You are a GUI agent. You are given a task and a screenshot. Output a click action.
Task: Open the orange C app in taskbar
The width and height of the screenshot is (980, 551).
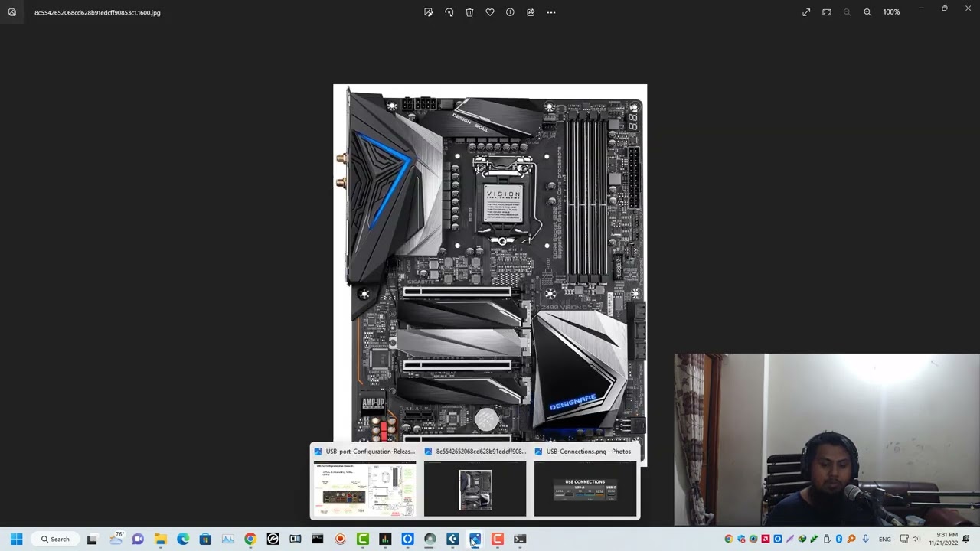coord(498,539)
